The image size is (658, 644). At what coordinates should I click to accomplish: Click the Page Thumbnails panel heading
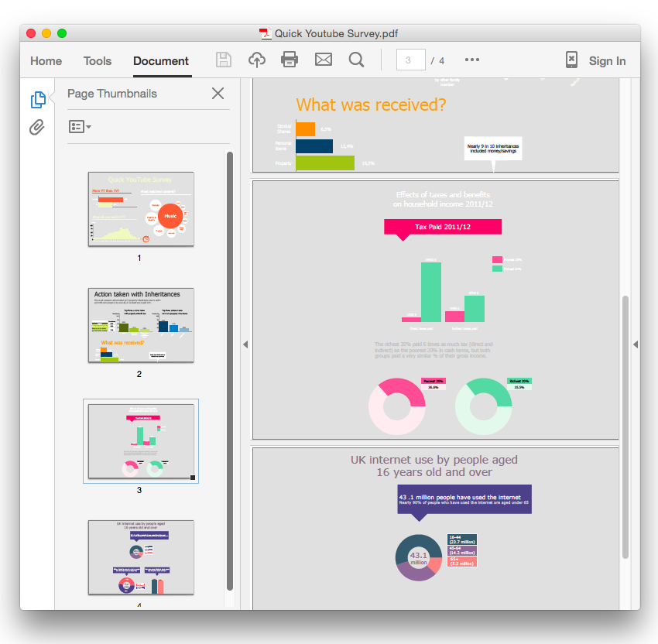(x=112, y=94)
